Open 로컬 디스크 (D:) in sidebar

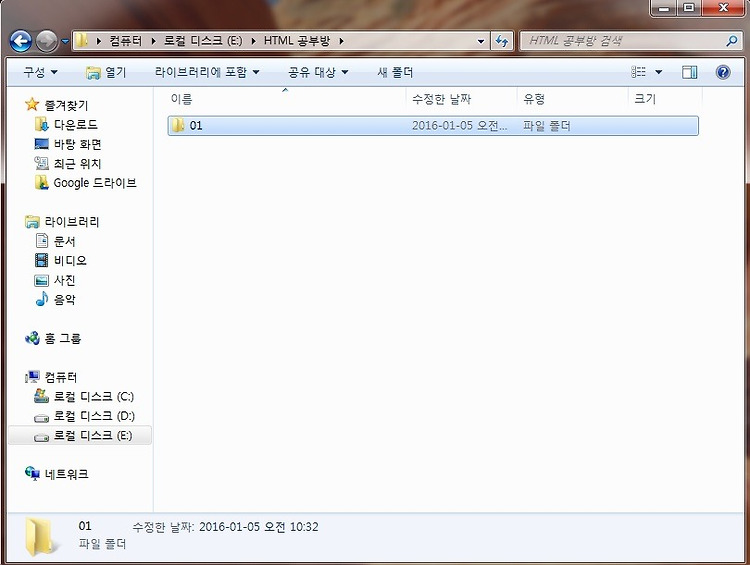[x=94, y=416]
